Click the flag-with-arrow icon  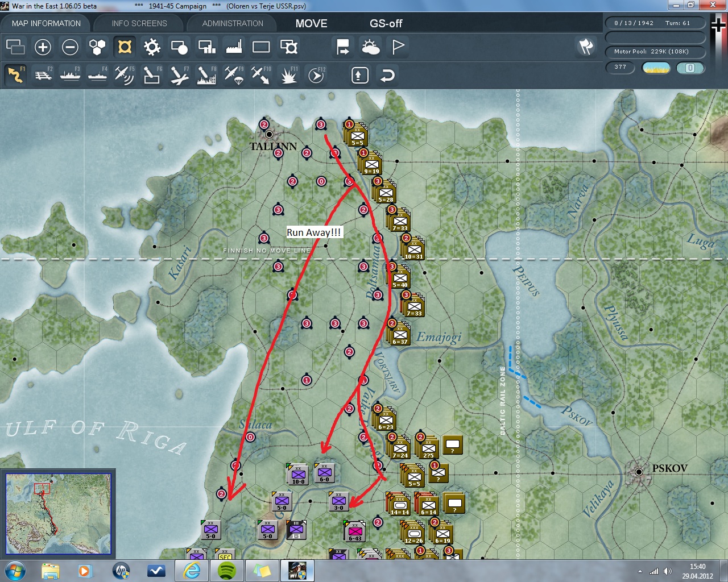(343, 47)
